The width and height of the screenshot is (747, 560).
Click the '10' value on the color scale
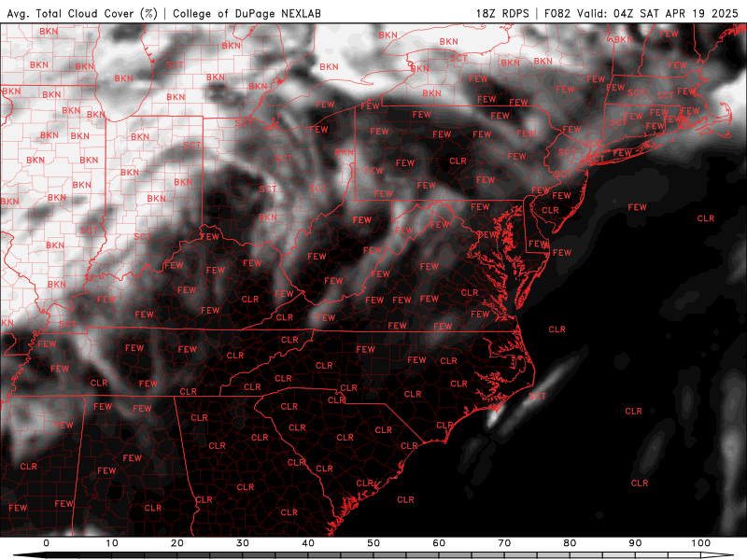[x=111, y=543]
